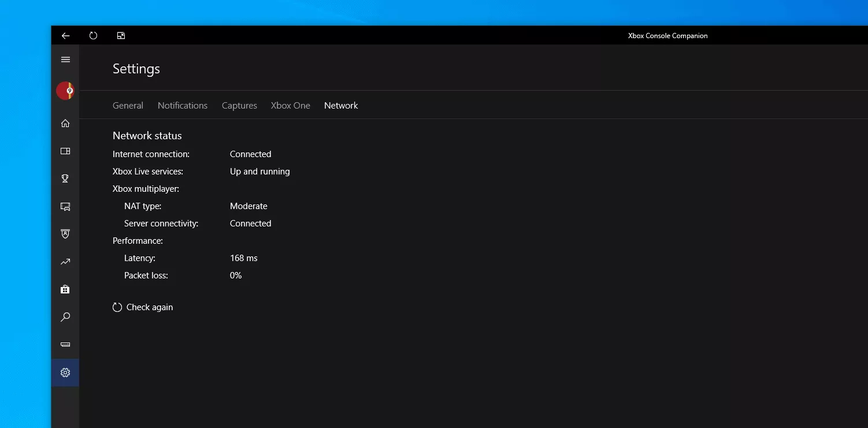The width and height of the screenshot is (868, 428).
Task: Open the Achievements trophy icon
Action: (x=65, y=178)
